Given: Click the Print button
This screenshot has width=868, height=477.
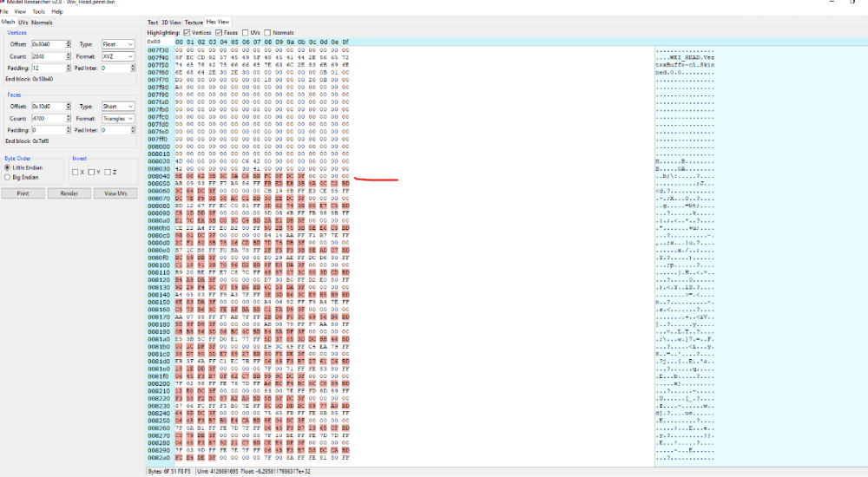Looking at the screenshot, I should [x=23, y=193].
